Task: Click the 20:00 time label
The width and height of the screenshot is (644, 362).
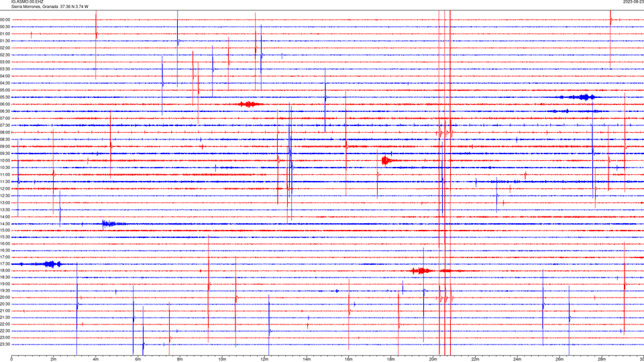Action: click(x=5, y=298)
